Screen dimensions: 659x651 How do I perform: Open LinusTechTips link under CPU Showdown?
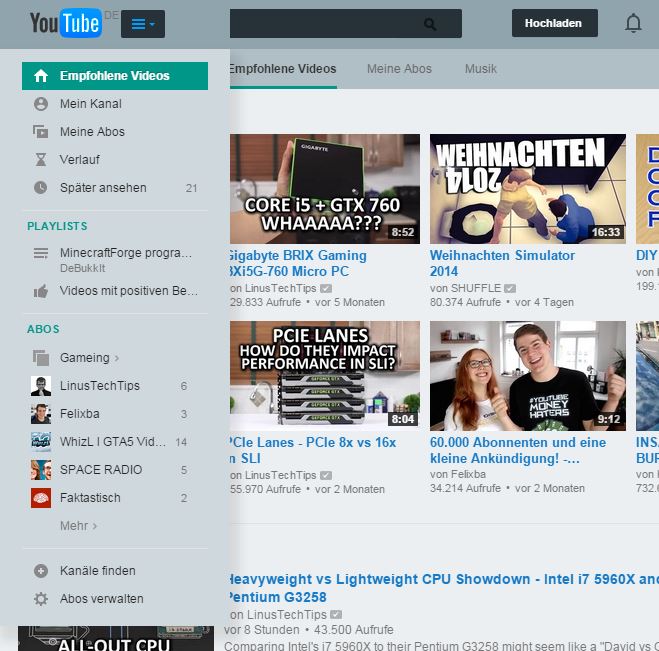286,615
